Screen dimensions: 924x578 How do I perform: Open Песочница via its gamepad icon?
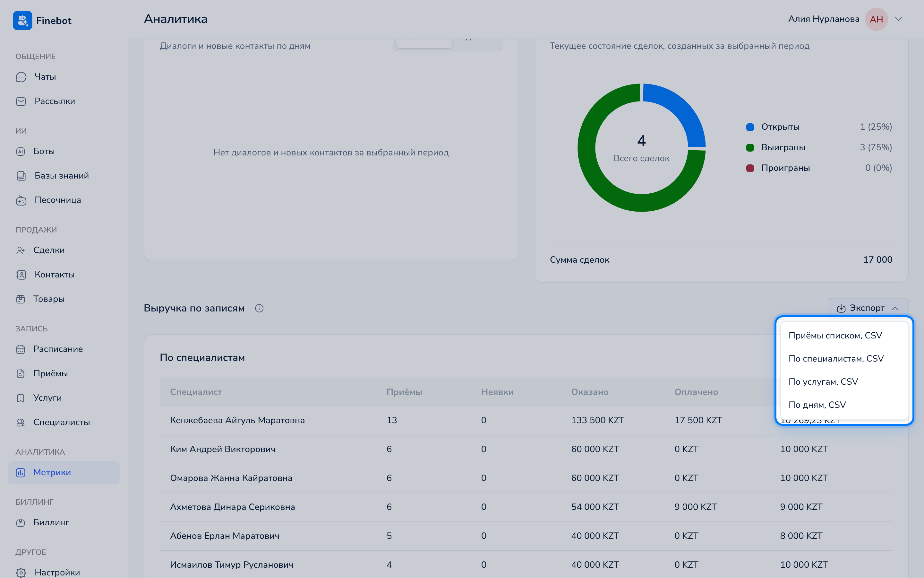(21, 200)
